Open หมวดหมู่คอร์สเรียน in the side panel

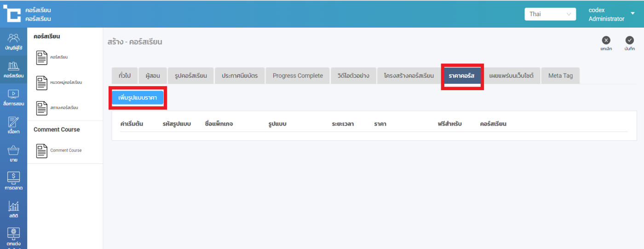click(x=66, y=82)
